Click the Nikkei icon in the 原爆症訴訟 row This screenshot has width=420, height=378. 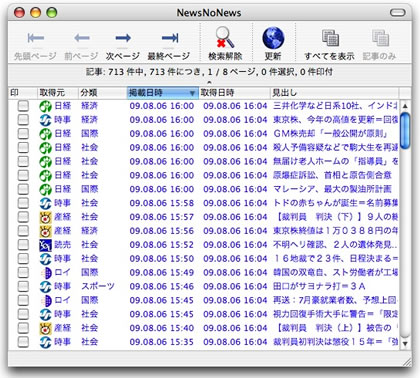point(45,176)
